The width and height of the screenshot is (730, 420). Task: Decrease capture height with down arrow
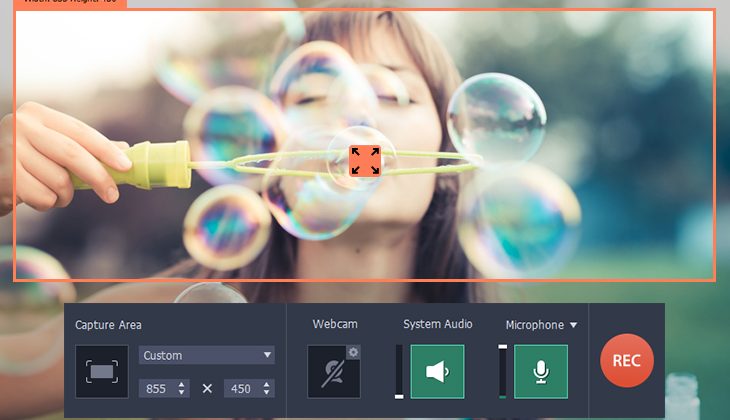coord(267,393)
